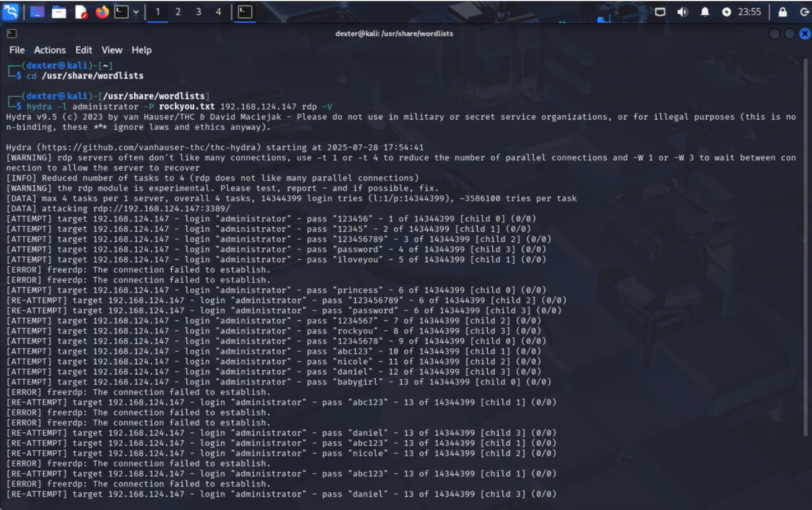Image resolution: width=812 pixels, height=510 pixels.
Task: Open the volume control tray icon
Action: (683, 12)
